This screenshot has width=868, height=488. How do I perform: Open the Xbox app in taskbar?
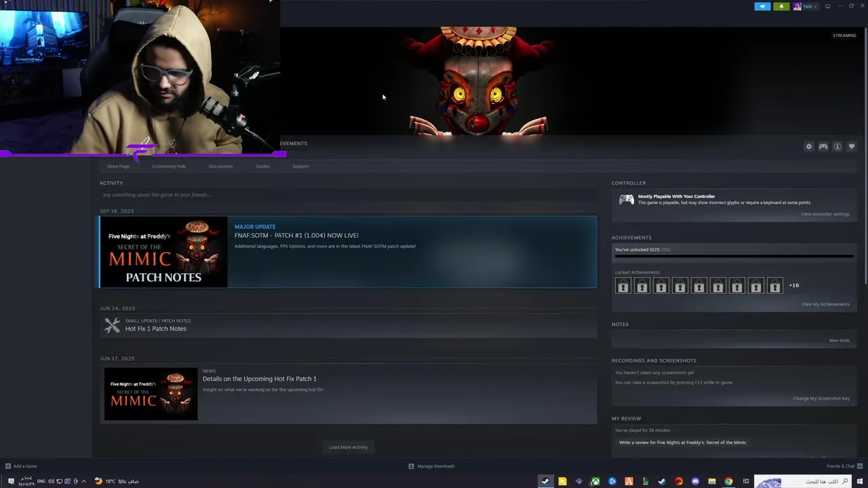(x=595, y=481)
